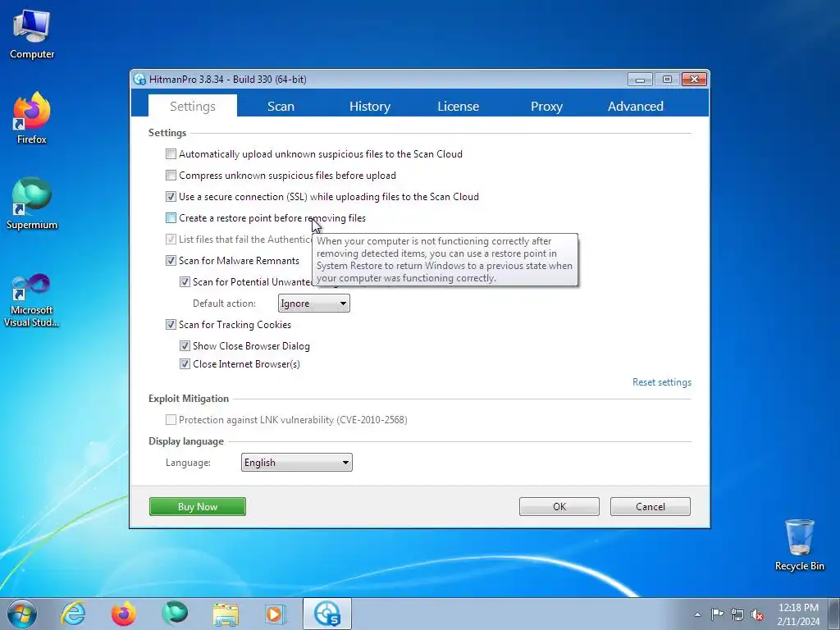Uncheck Scan for Tracking Cookies
Screen dimensions: 840x630
pos(171,325)
